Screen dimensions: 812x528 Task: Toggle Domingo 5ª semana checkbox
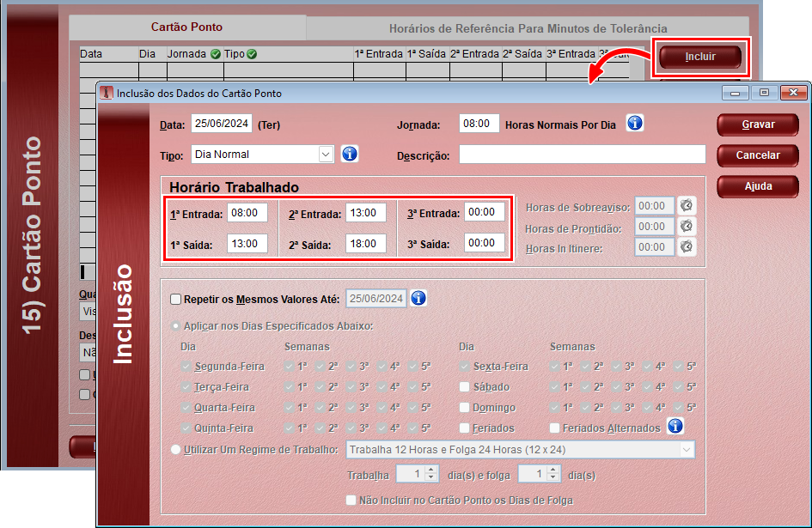pyautogui.click(x=678, y=408)
